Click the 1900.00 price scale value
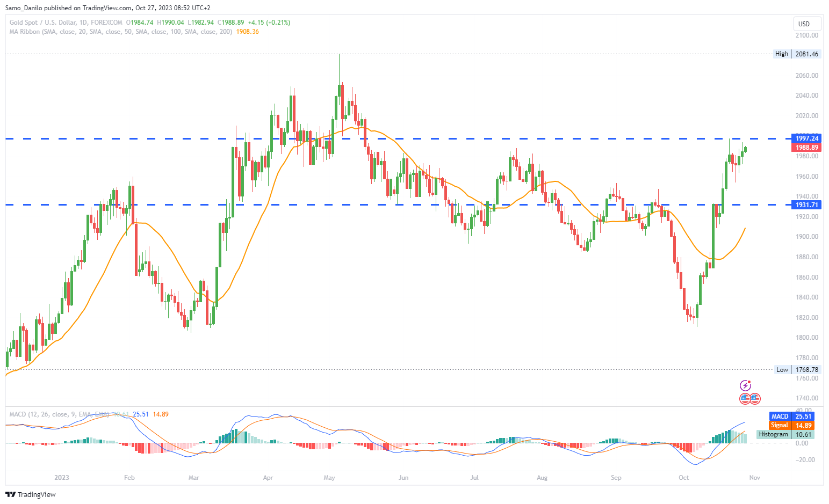The width and height of the screenshot is (829, 504). 807,237
